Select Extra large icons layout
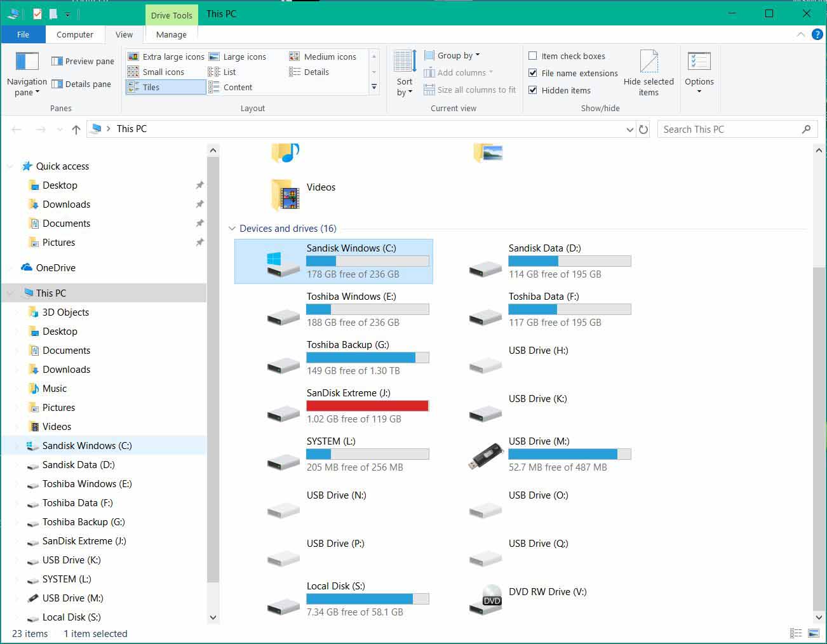 click(166, 57)
